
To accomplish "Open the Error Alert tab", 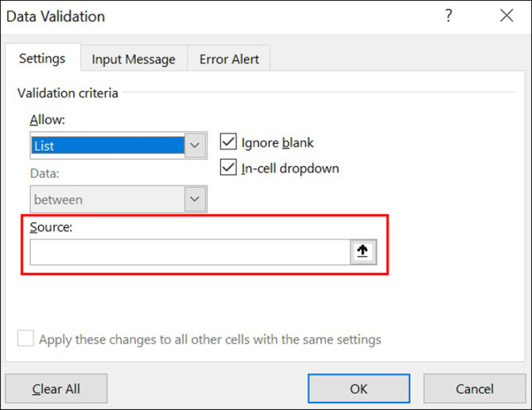I will click(x=229, y=58).
